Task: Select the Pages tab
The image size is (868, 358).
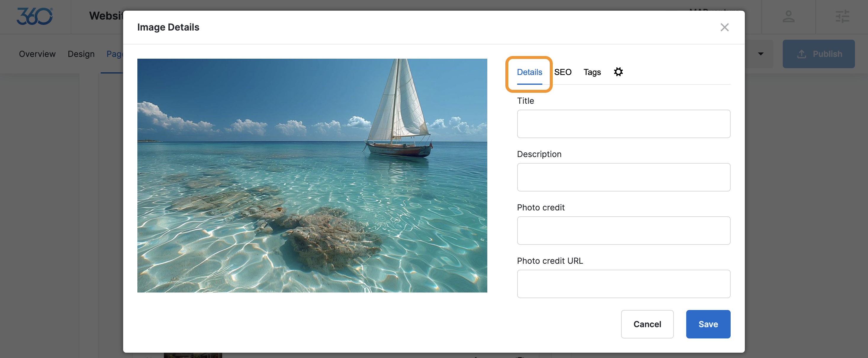Action: (x=115, y=54)
